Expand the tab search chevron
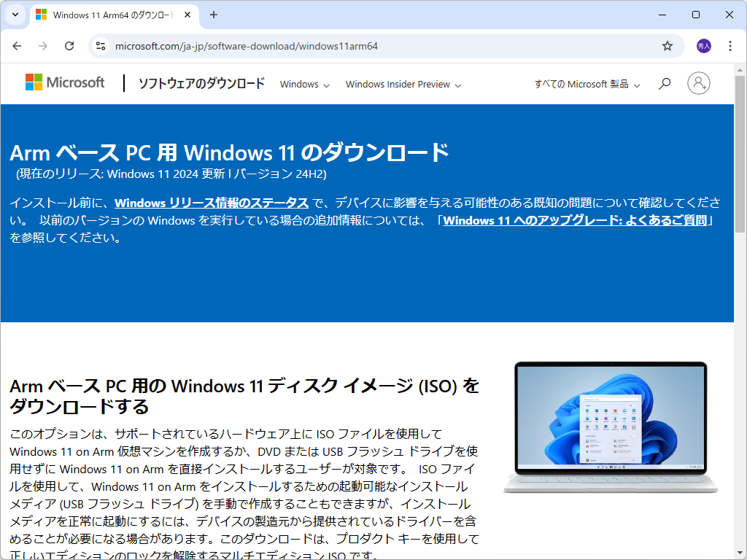 (15, 15)
